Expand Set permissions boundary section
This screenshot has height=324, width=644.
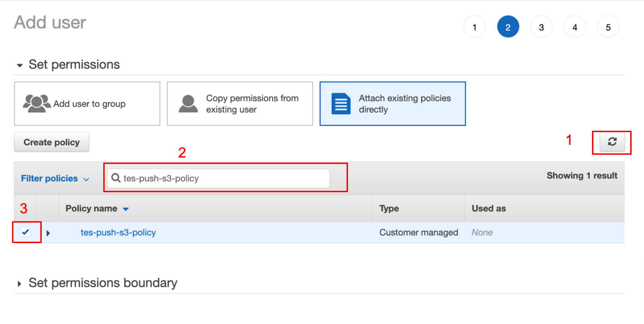point(20,283)
